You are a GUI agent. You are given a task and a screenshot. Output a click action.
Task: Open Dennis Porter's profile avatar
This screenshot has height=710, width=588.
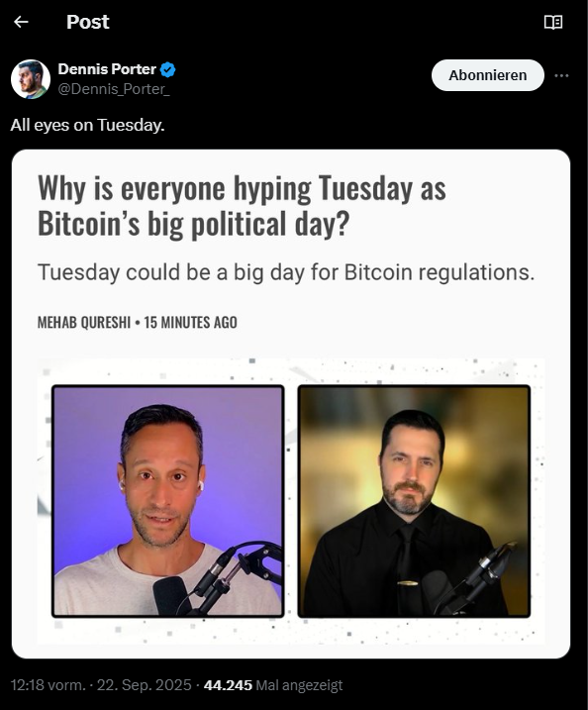(x=31, y=79)
